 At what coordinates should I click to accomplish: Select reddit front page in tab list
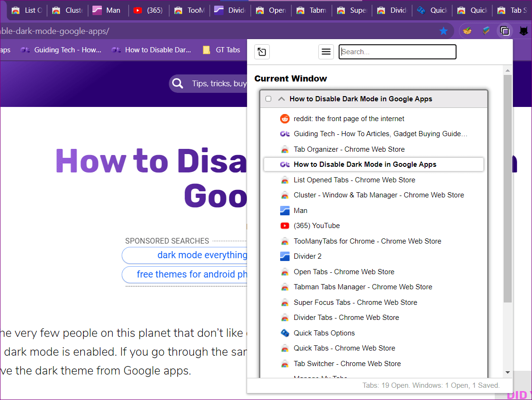pos(349,119)
